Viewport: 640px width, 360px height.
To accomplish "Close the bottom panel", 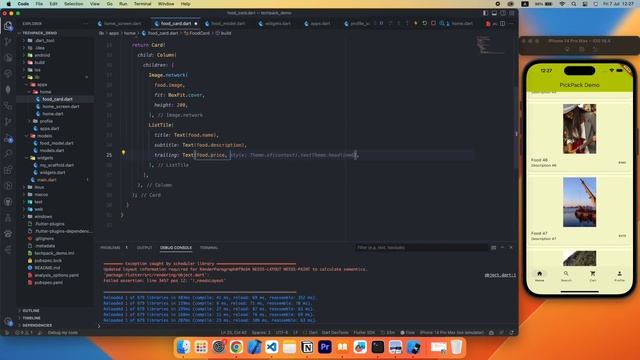I will pyautogui.click(x=511, y=247).
